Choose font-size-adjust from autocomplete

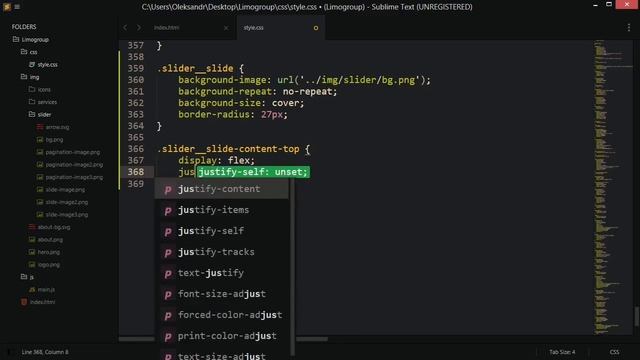221,294
